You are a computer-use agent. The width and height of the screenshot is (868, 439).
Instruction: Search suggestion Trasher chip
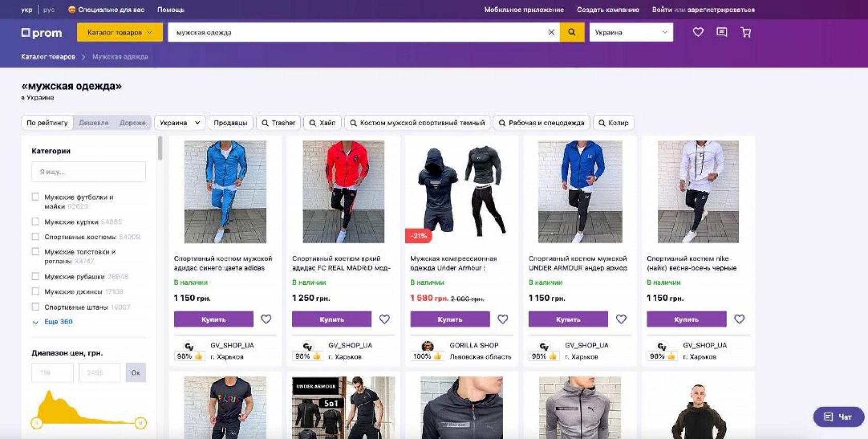[278, 123]
